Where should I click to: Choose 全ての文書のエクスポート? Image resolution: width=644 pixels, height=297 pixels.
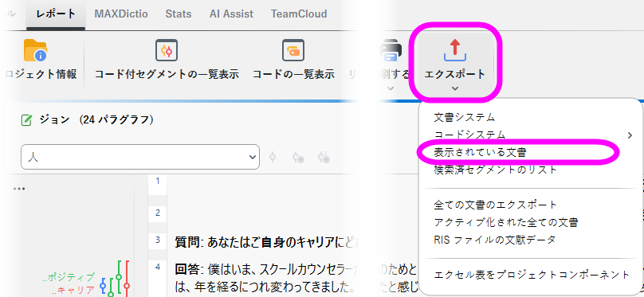pos(495,205)
